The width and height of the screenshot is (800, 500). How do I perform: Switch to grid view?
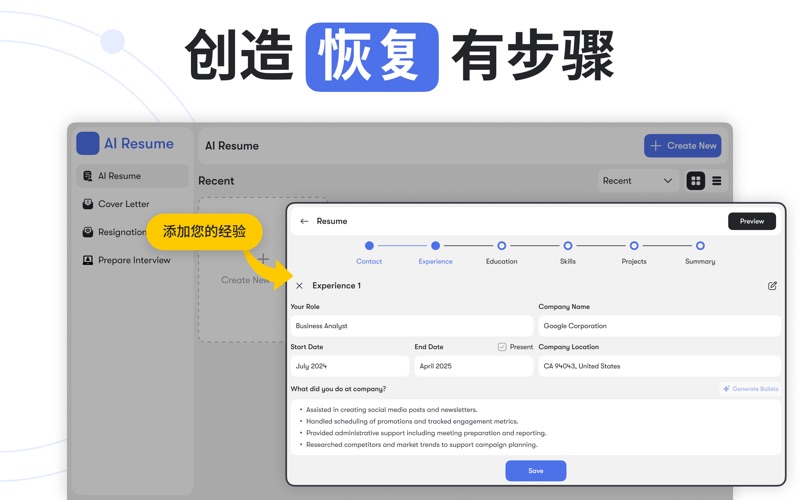pos(696,181)
